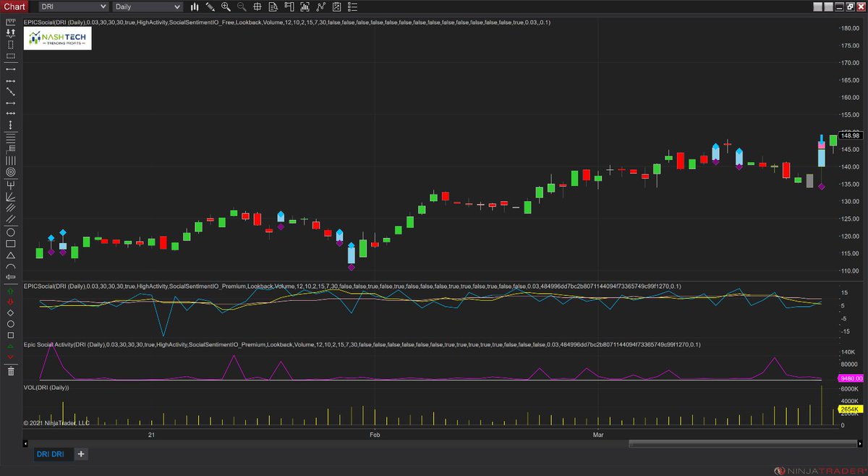Click the Zoom Out magnifier
This screenshot has height=476, width=868.
tap(242, 7)
